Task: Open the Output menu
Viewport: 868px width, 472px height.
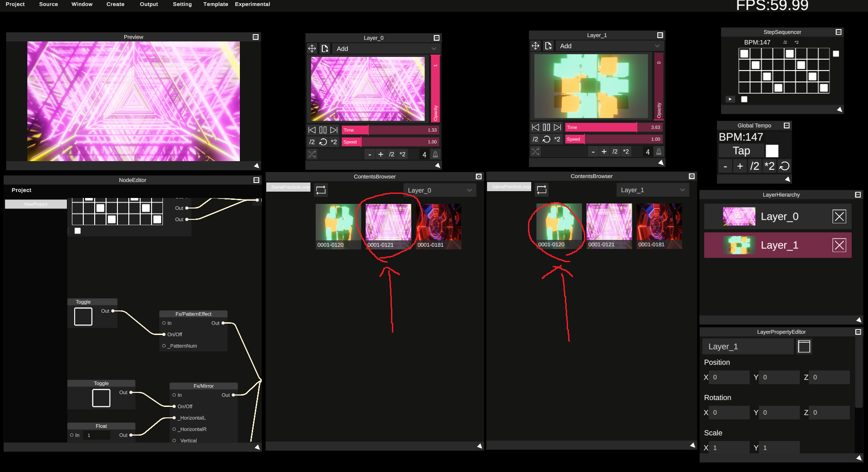Action: [149, 4]
